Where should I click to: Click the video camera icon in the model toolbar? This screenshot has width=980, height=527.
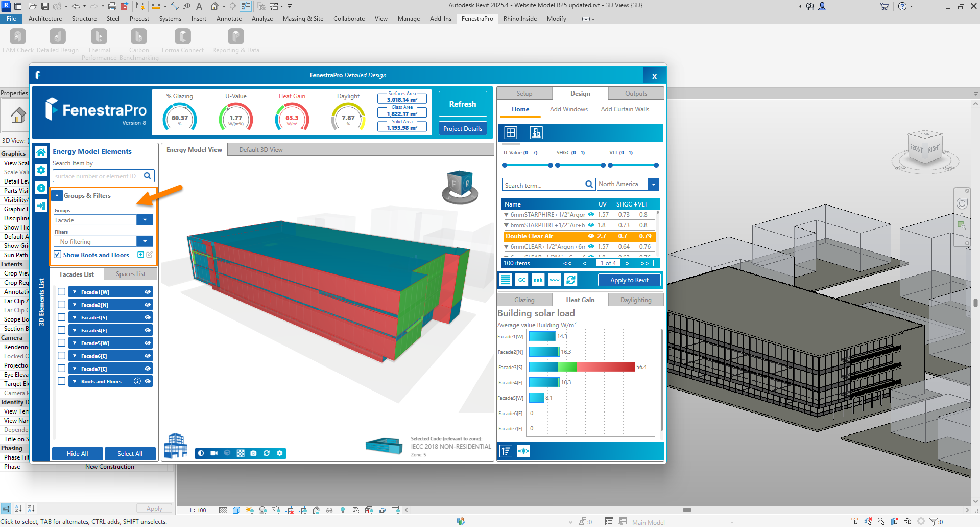point(214,453)
